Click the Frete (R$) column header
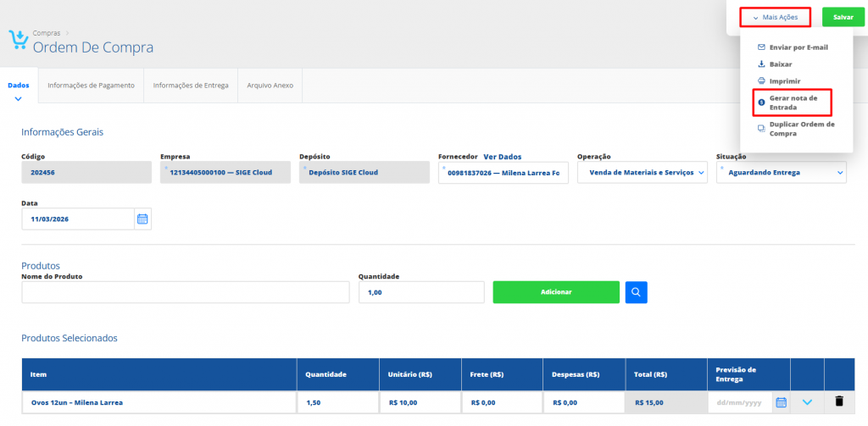This screenshot has width=868, height=426. coord(502,374)
